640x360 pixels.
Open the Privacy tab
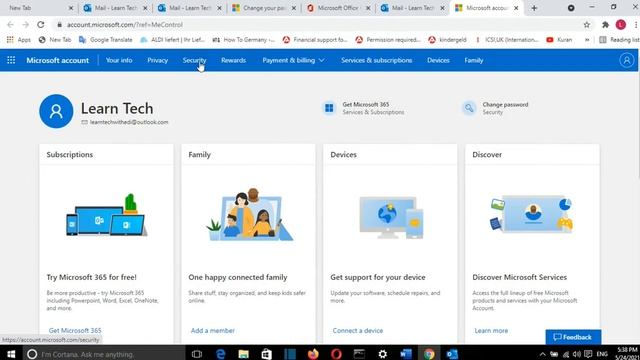point(158,60)
